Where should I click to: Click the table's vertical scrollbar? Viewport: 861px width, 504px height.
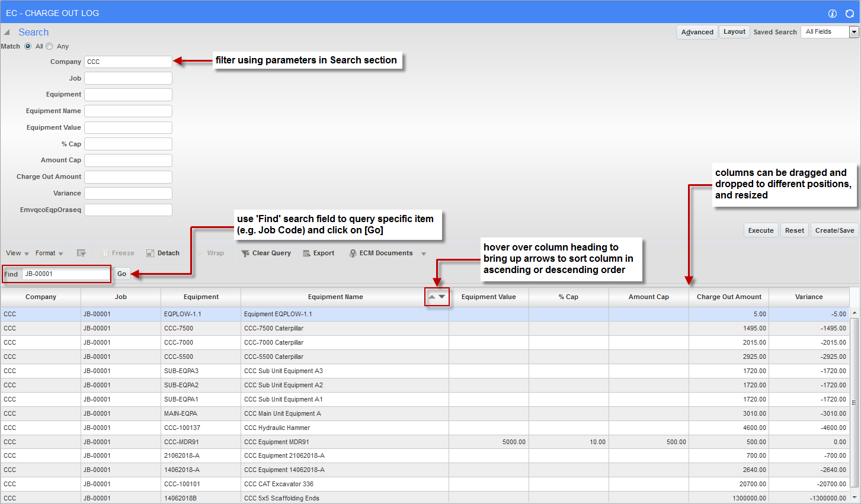[x=854, y=403]
